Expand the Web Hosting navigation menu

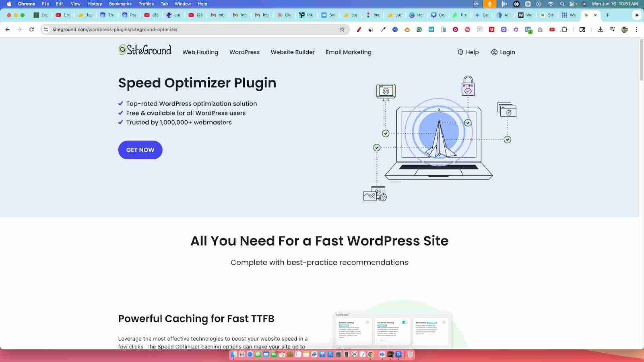pos(200,52)
